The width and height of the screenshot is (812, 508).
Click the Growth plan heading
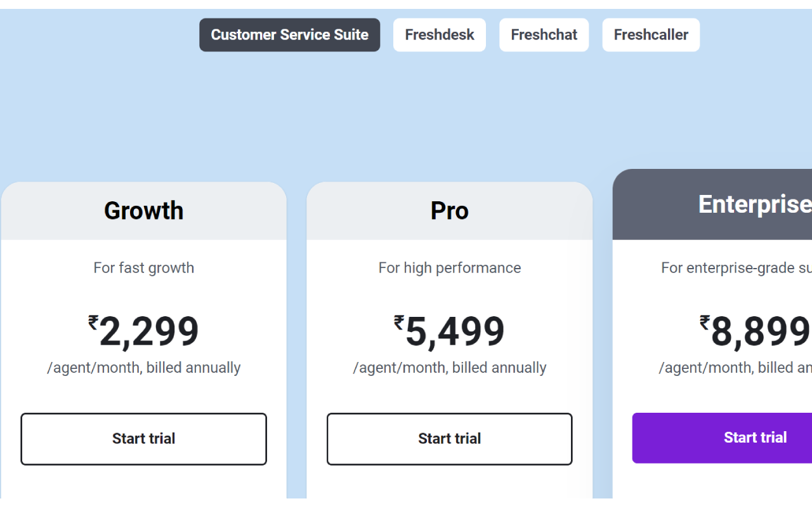143,211
